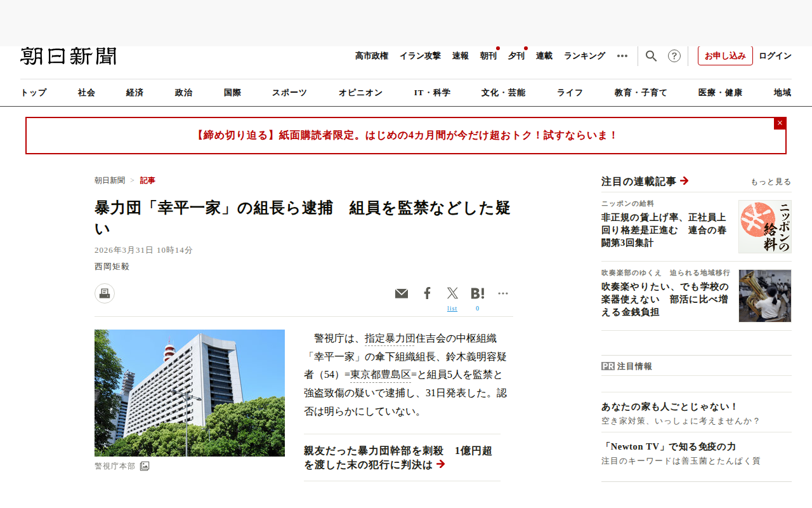Open related article 親友だった暴力団幹部を刺殺
Screen dimensions: 812x508
pos(398,458)
